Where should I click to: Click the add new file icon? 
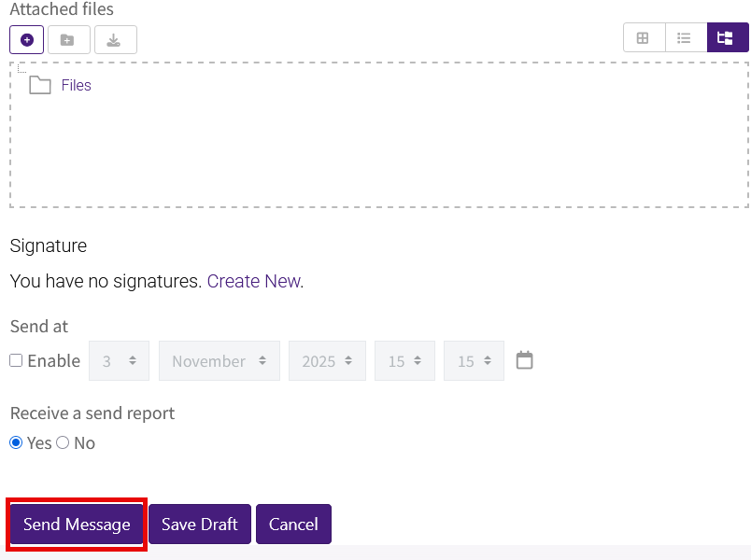(x=26, y=40)
